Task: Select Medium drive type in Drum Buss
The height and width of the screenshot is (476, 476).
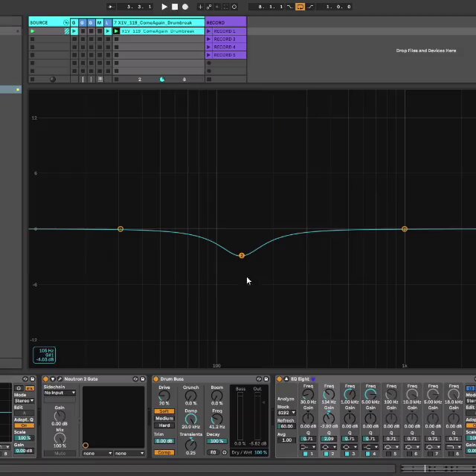Action: (164, 418)
